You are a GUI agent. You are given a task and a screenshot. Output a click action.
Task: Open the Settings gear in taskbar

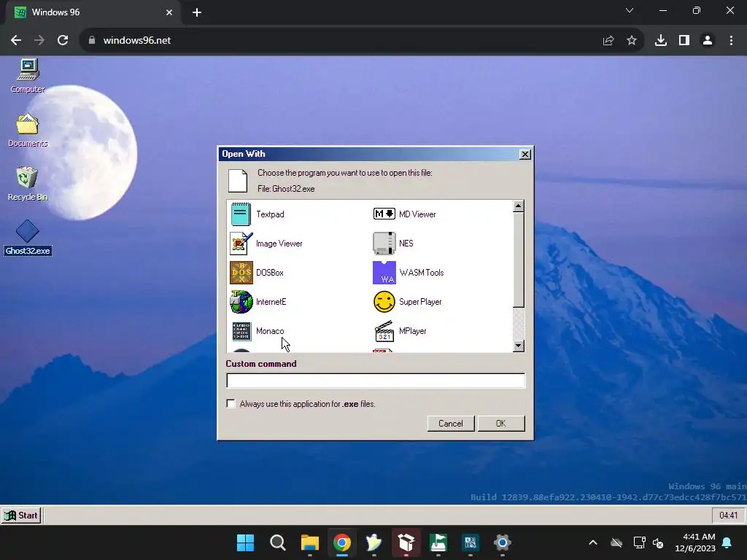click(502, 542)
